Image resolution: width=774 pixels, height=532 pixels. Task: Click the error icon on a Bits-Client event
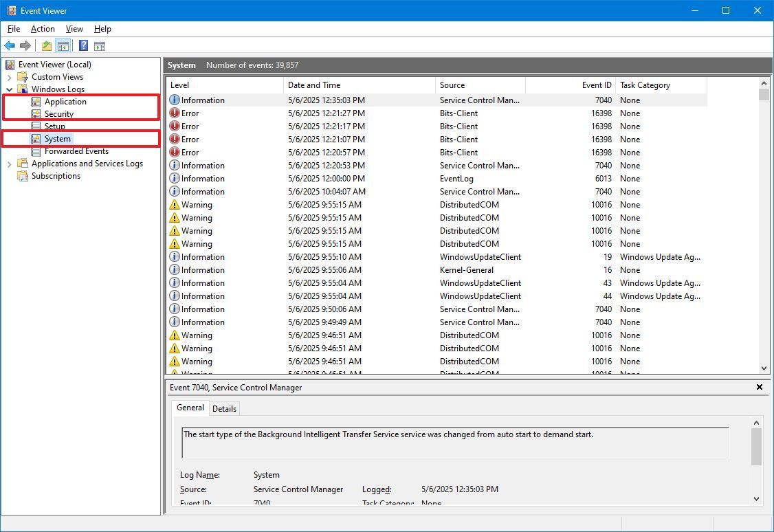174,113
